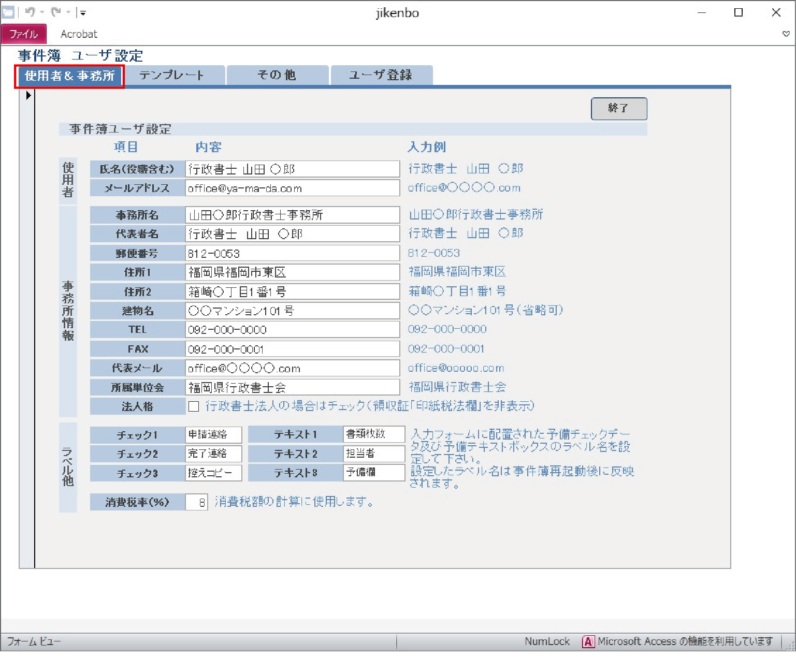Switch to the テンプレート tab
Screen dimensions: 796x672
[172, 75]
